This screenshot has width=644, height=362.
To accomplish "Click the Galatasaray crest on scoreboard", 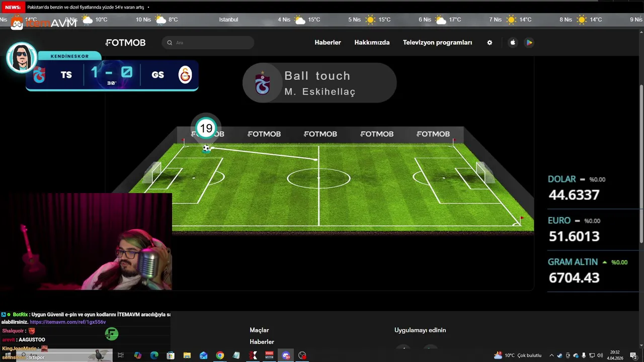I will (185, 75).
